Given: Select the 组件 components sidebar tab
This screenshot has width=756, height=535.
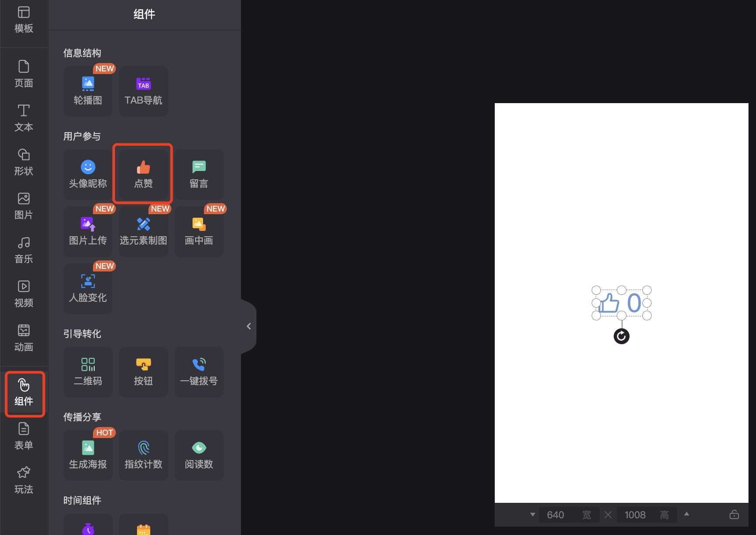Looking at the screenshot, I should (25, 393).
